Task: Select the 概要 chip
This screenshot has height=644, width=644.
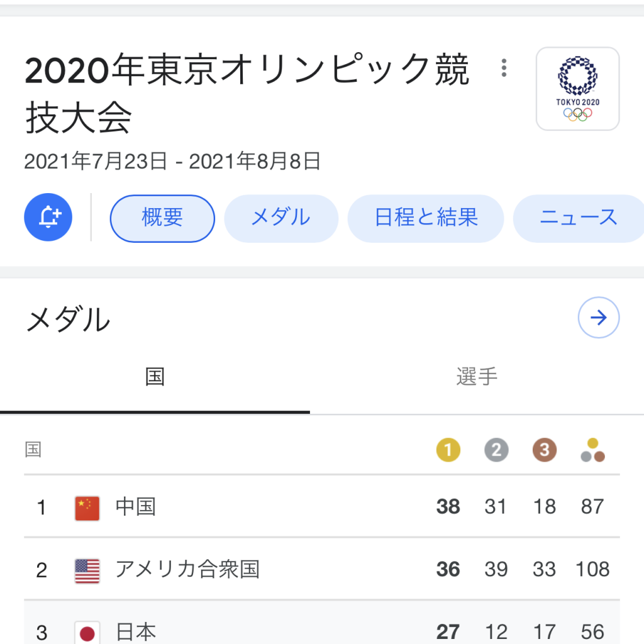Action: (162, 218)
